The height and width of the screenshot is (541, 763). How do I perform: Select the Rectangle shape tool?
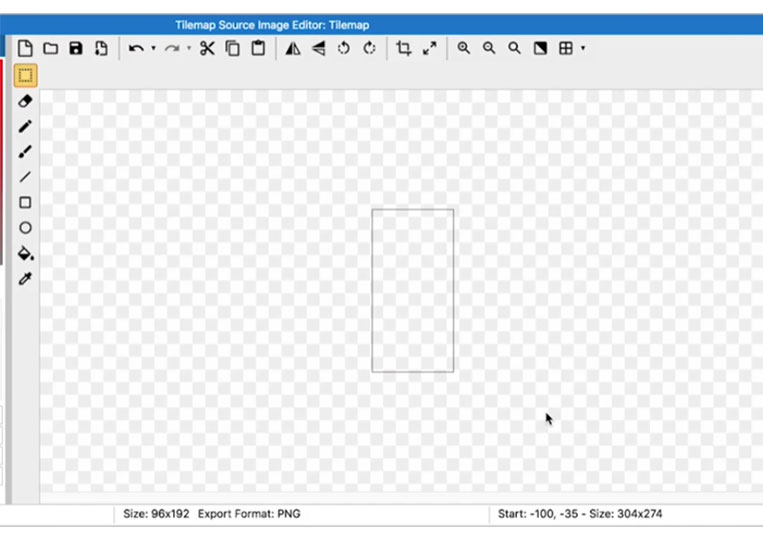point(25,202)
